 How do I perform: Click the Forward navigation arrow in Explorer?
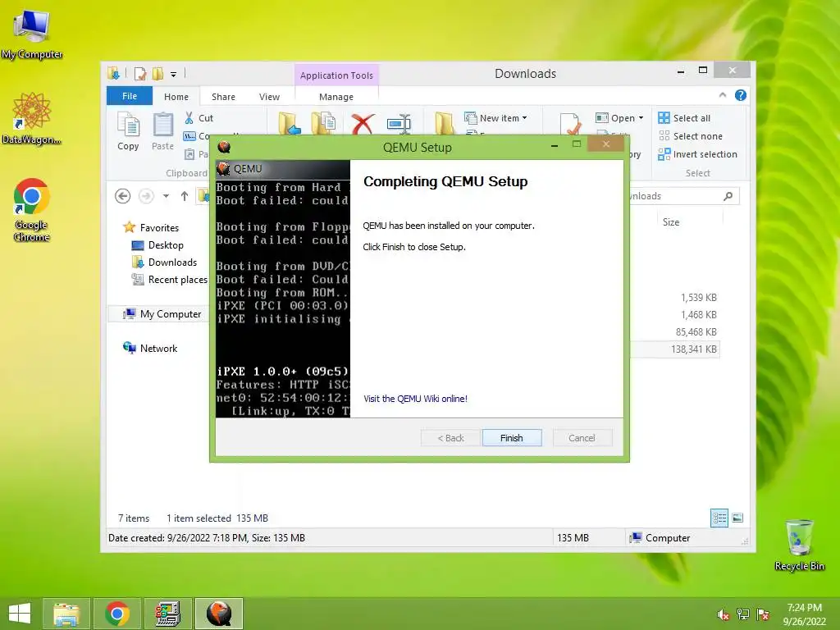coord(146,196)
